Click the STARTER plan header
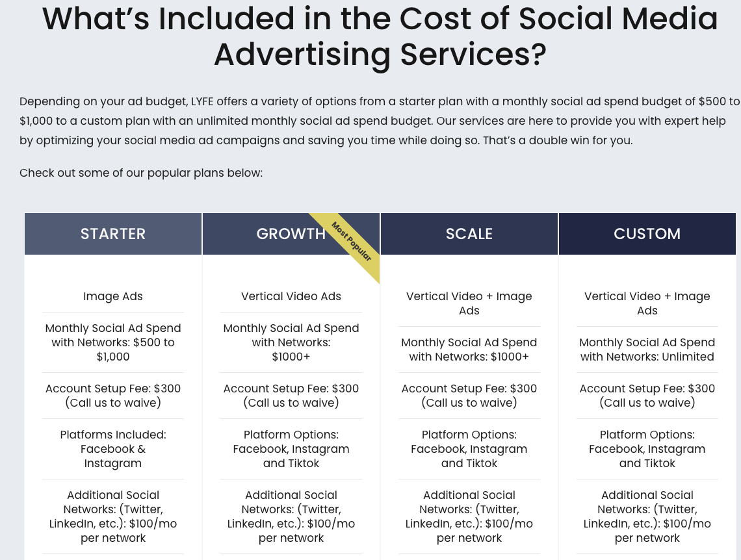 pyautogui.click(x=113, y=234)
